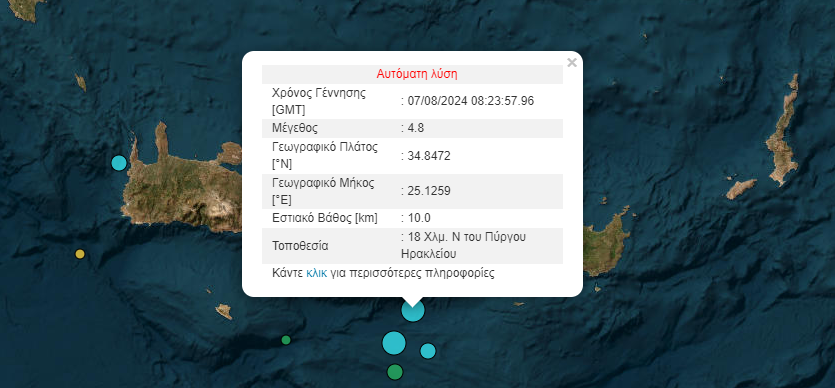Screen dimensions: 835x388
Task: Close the earthquake info popup
Action: coord(572,63)
